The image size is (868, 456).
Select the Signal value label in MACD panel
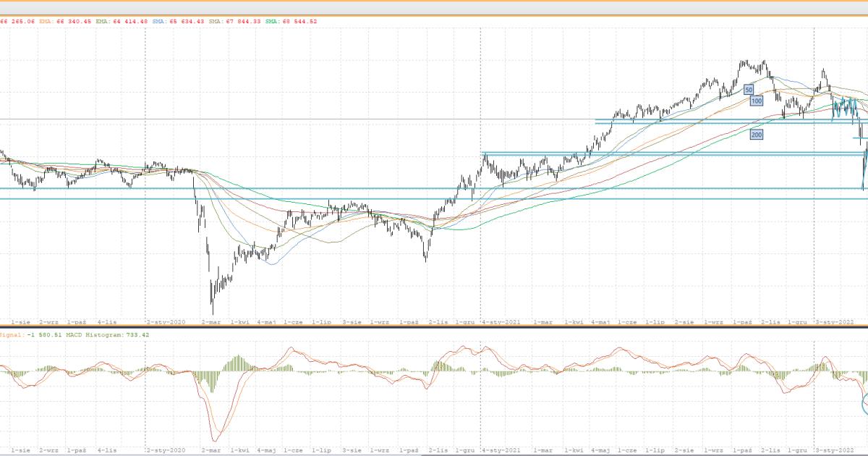click(20, 335)
